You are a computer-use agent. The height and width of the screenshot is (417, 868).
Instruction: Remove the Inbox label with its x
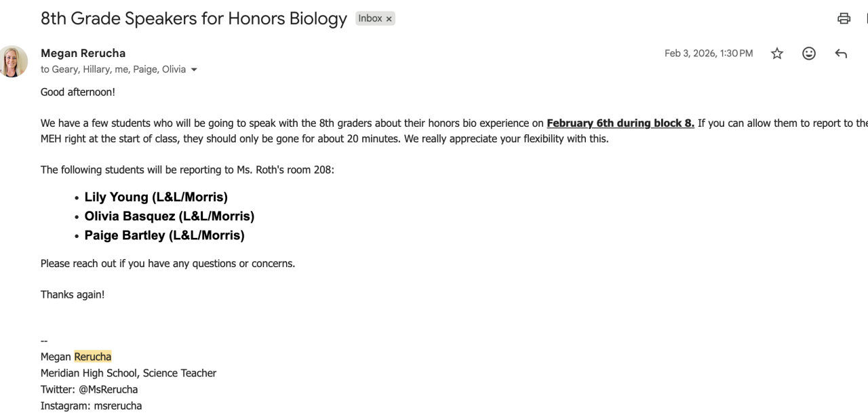point(389,19)
